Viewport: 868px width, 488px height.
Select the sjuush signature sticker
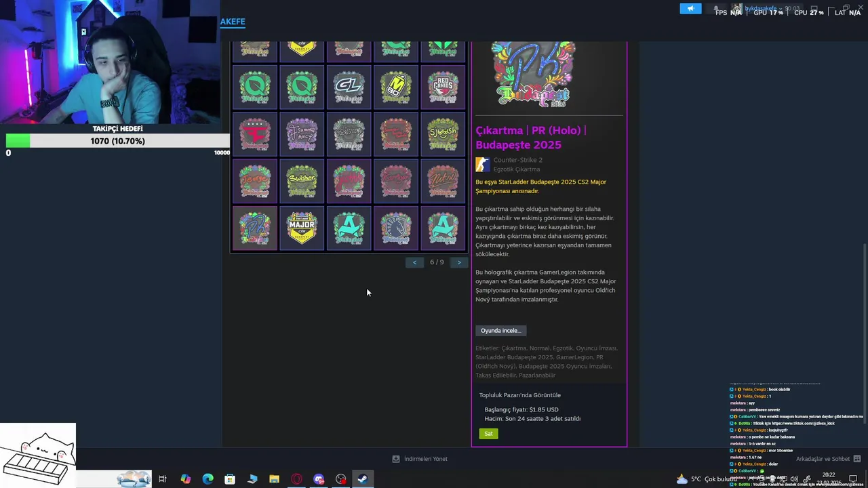pos(443,134)
